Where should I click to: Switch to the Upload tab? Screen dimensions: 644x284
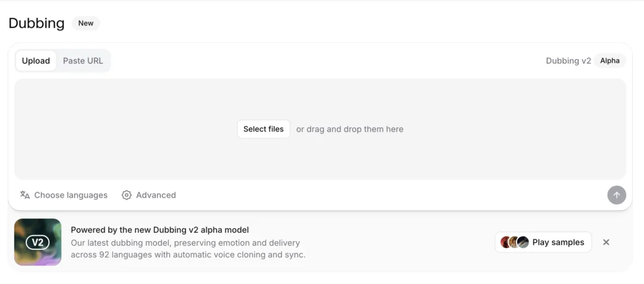(36, 61)
